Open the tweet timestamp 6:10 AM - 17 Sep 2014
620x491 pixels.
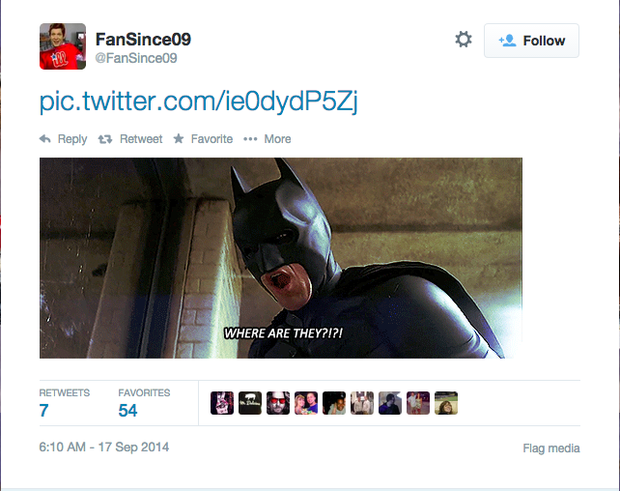[95, 447]
